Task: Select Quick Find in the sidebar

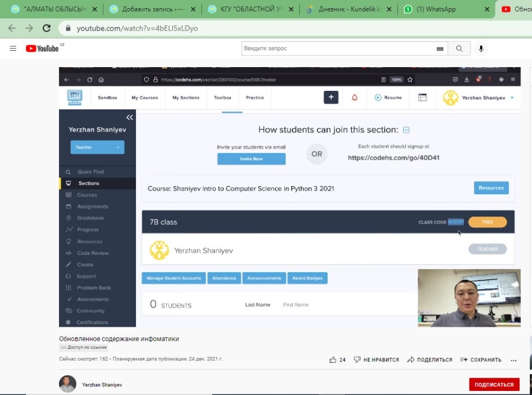Action: coord(90,172)
